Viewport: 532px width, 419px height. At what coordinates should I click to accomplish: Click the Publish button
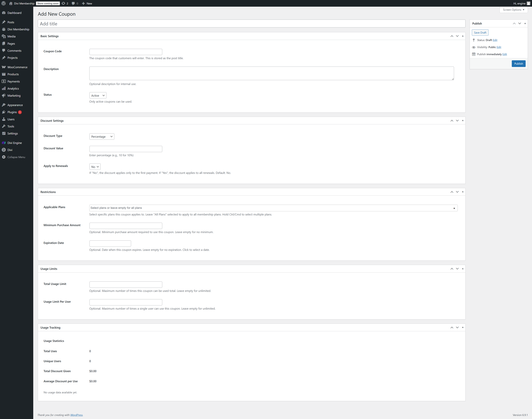(x=519, y=64)
